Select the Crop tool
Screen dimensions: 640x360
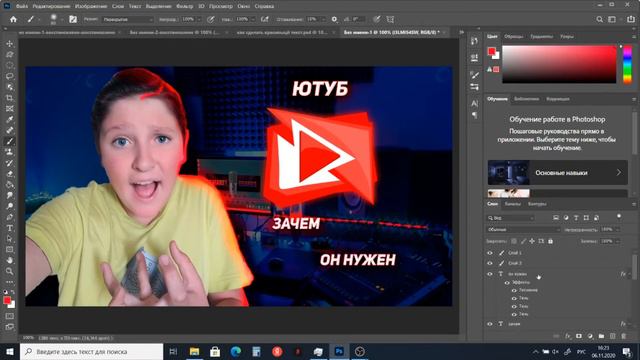click(9, 98)
